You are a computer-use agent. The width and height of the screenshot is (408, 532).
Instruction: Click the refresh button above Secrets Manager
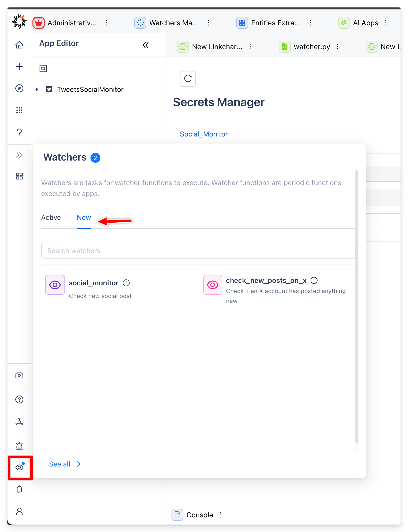coord(188,79)
